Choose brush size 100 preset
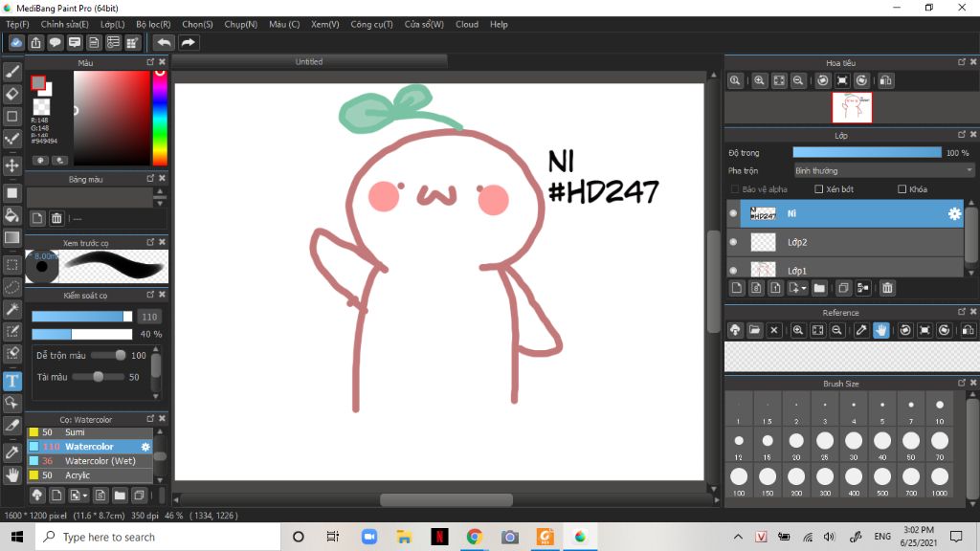 tap(739, 480)
